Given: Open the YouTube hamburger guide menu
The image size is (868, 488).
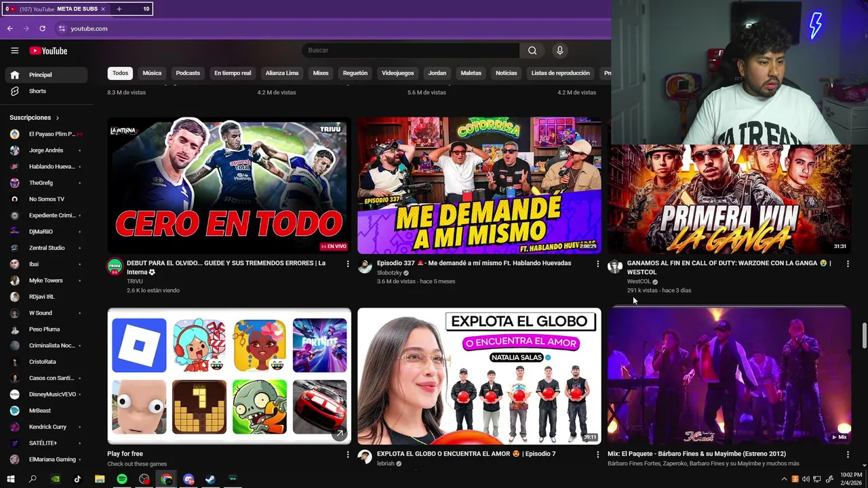Looking at the screenshot, I should click(x=14, y=51).
